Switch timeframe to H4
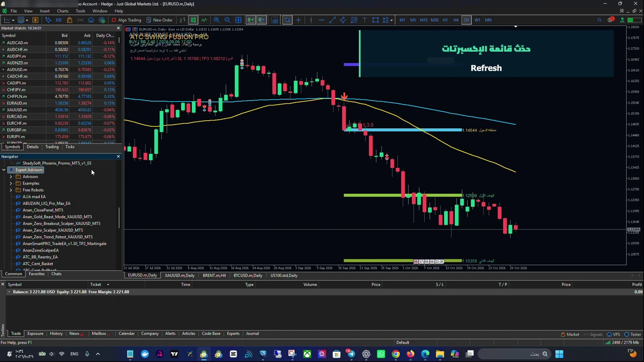 456,20
